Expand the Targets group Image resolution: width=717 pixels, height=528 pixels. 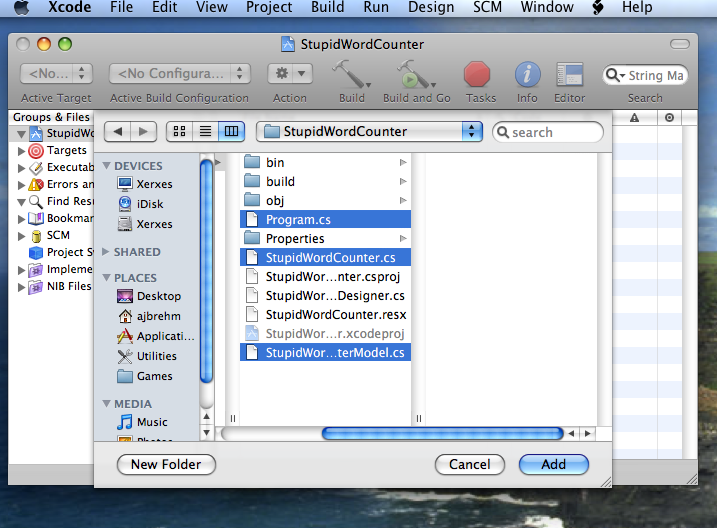21,151
